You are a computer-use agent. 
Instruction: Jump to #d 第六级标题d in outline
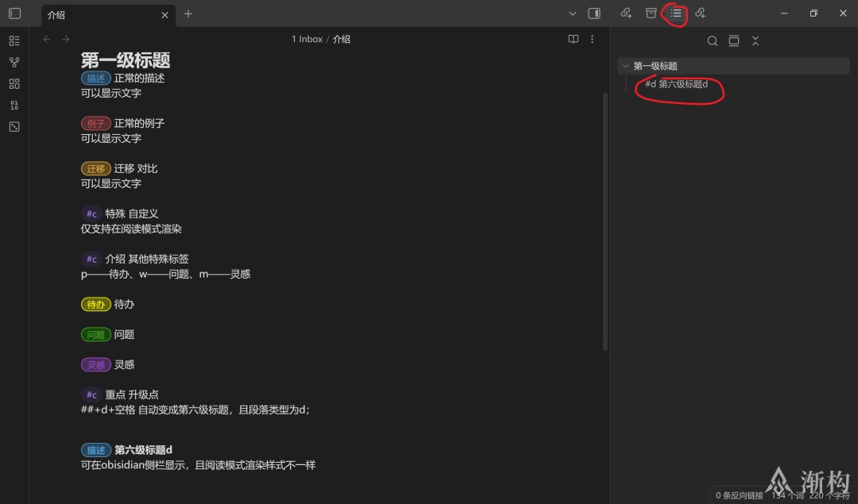[676, 84]
